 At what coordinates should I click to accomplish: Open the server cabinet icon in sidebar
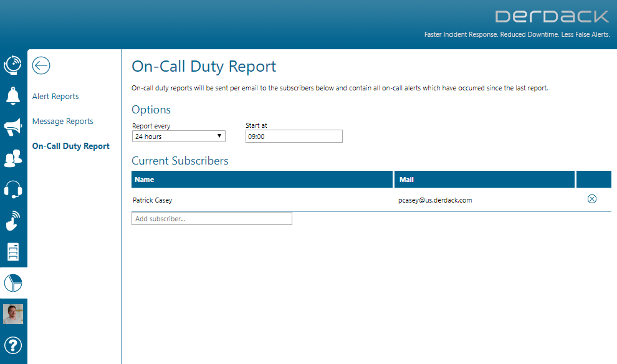(13, 252)
